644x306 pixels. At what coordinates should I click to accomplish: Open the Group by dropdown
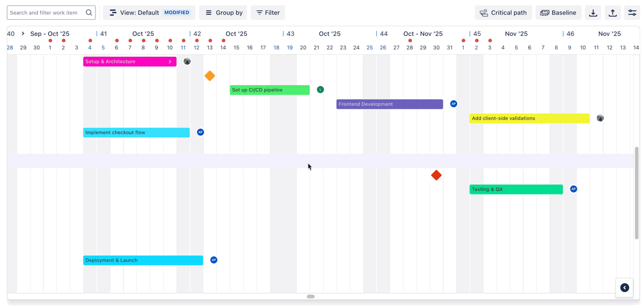223,13
